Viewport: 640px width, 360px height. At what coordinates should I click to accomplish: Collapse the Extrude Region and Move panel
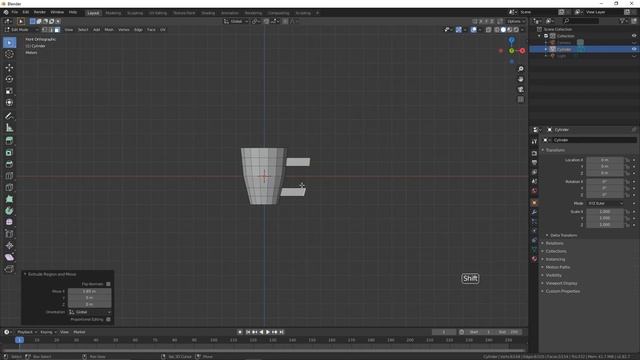pos(25,274)
